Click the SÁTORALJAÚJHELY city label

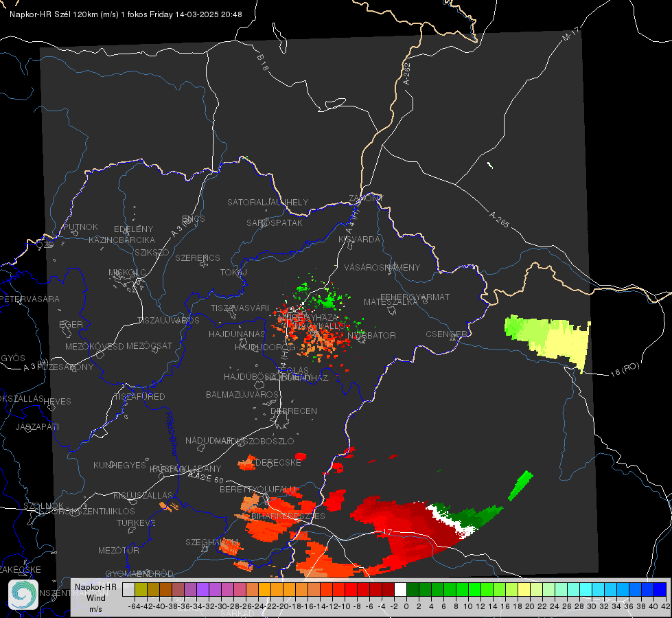(x=268, y=202)
